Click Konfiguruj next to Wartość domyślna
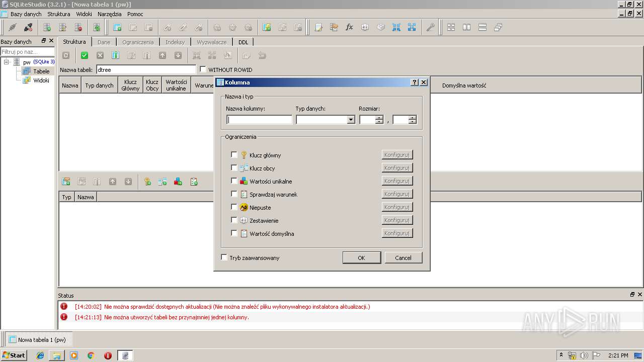Screen dimensions: 644x362 point(397,233)
